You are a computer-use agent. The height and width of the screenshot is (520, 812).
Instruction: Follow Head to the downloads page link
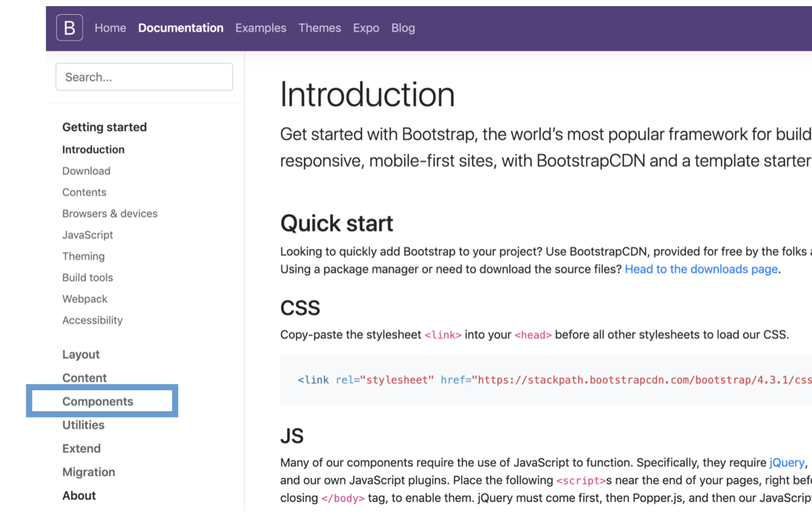click(x=701, y=269)
